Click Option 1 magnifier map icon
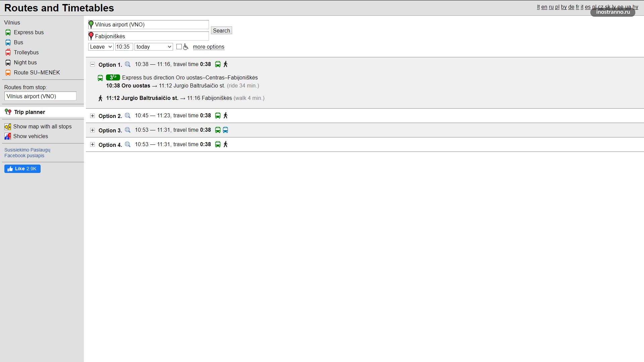Screen dimensions: 644x362 click(127, 64)
